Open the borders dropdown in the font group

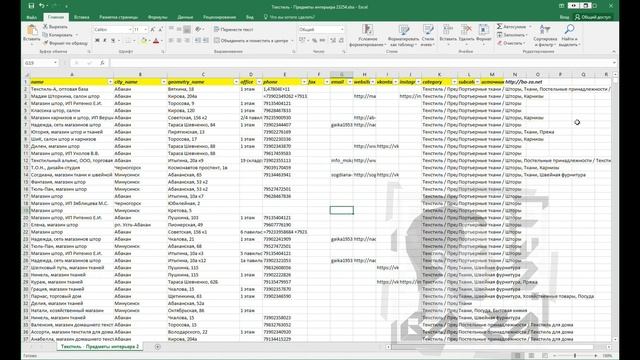pyautogui.click(x=133, y=40)
